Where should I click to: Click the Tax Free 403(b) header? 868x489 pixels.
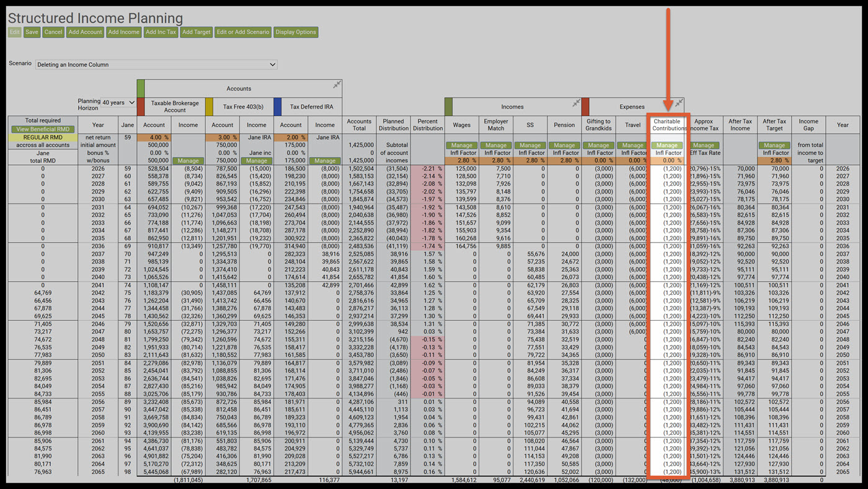[243, 107]
